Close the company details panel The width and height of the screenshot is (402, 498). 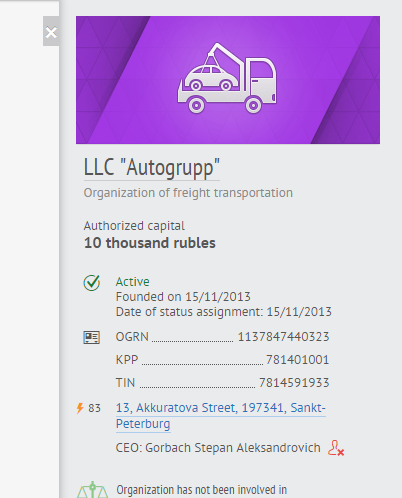coord(51,31)
